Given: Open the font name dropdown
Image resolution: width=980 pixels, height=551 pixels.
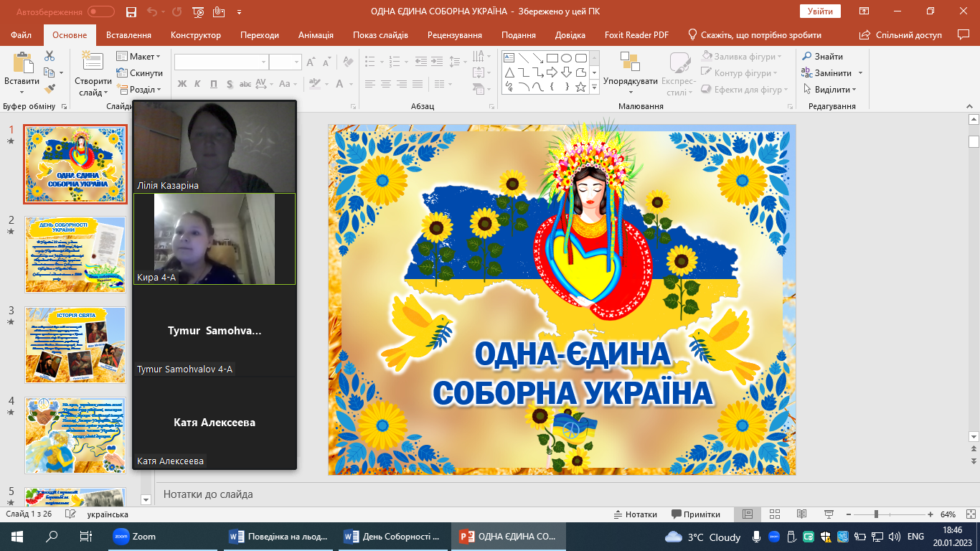Looking at the screenshot, I should (263, 62).
